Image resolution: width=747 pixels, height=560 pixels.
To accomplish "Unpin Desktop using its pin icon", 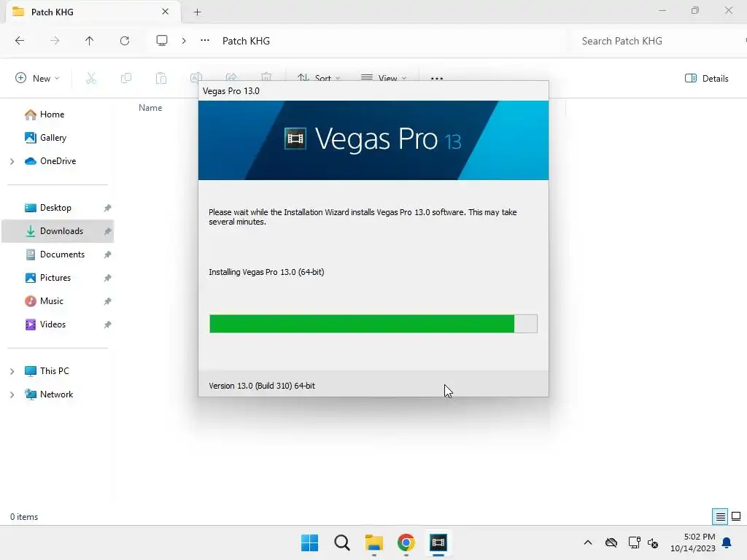I will (108, 208).
